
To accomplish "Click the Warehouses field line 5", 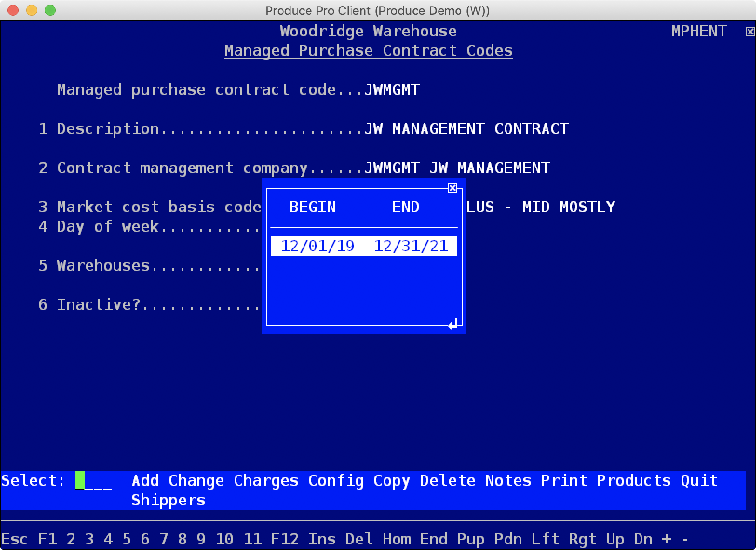I will tap(149, 266).
